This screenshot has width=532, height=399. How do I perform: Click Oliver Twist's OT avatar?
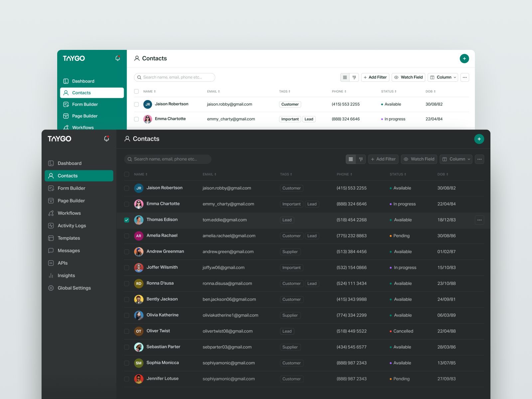click(139, 331)
